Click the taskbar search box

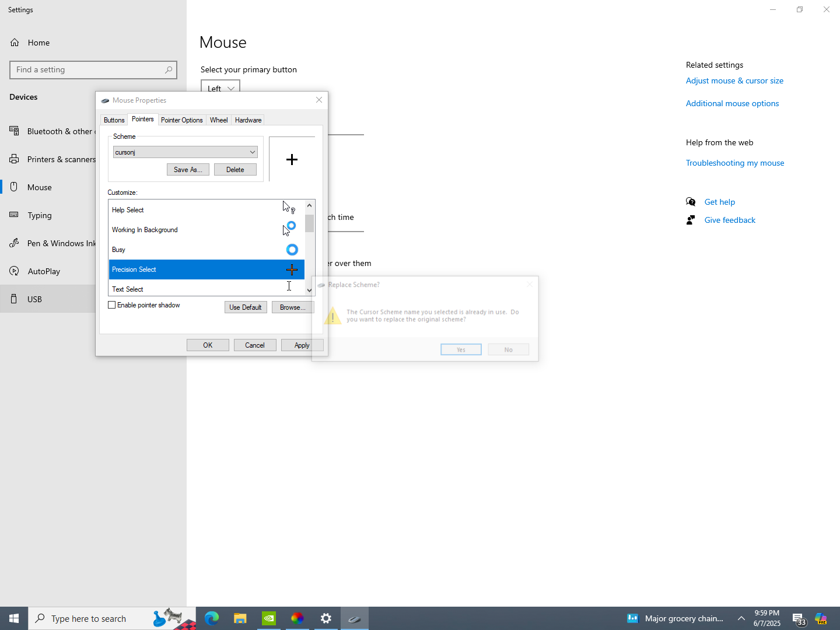click(x=112, y=618)
